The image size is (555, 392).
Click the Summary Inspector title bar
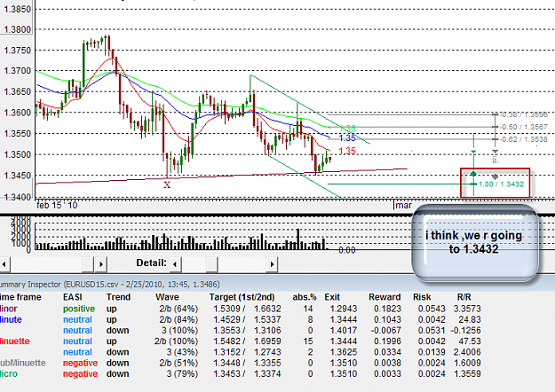[277, 284]
